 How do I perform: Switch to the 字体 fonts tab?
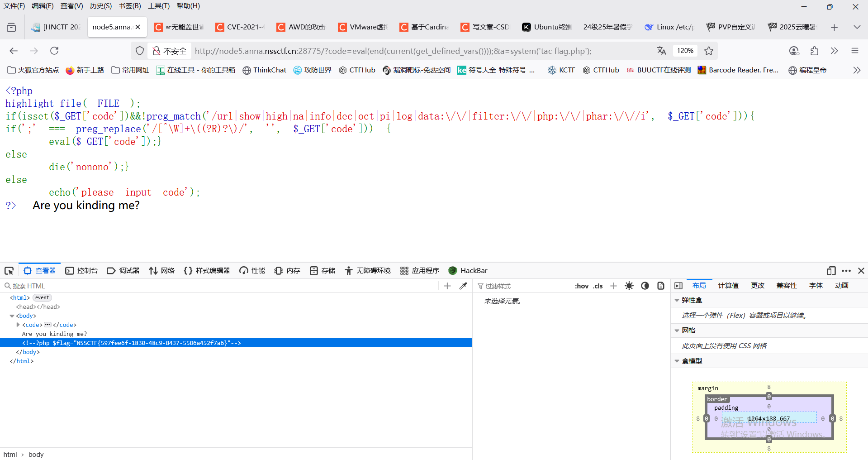coord(816,286)
